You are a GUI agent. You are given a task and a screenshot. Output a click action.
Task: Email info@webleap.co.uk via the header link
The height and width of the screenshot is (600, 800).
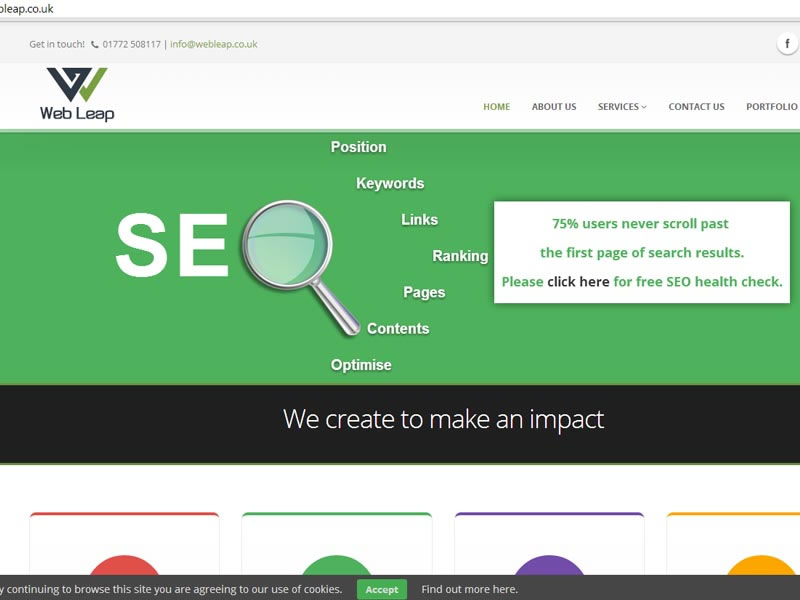pos(212,44)
